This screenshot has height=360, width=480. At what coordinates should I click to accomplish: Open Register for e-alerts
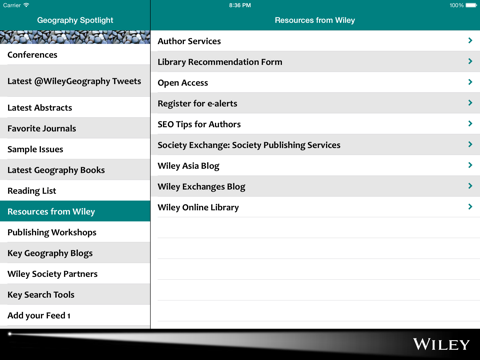[x=316, y=103]
